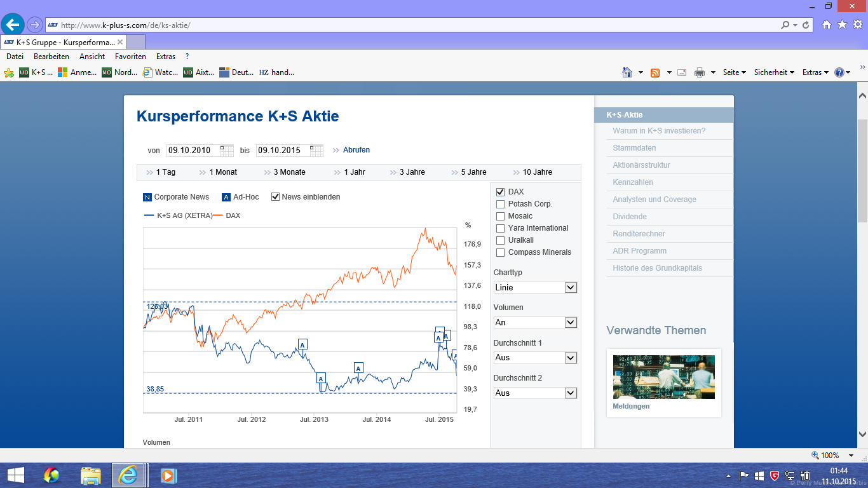Viewport: 868px width, 488px height.
Task: Click the scrollbar down arrow
Action: pyautogui.click(x=862, y=435)
